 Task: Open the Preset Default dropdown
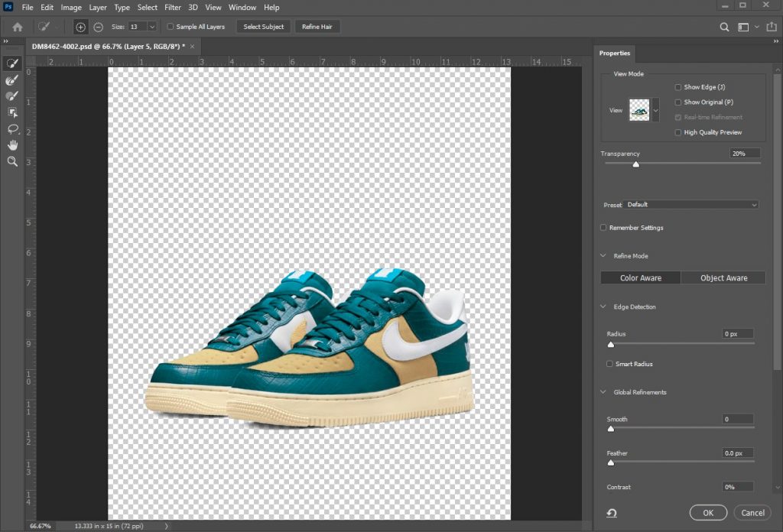coord(691,205)
